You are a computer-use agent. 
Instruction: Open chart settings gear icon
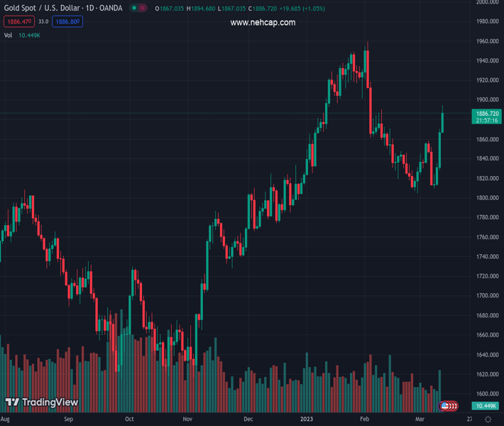(x=488, y=420)
